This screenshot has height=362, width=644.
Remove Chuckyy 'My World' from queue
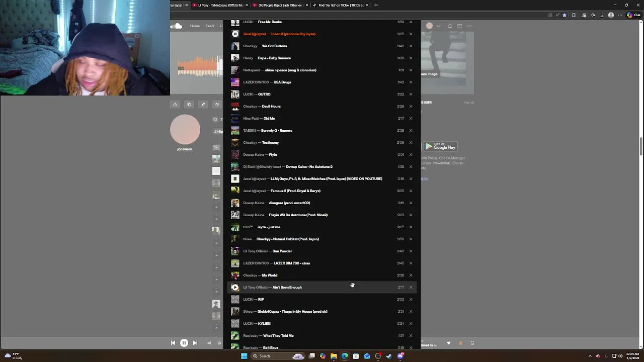(x=411, y=275)
